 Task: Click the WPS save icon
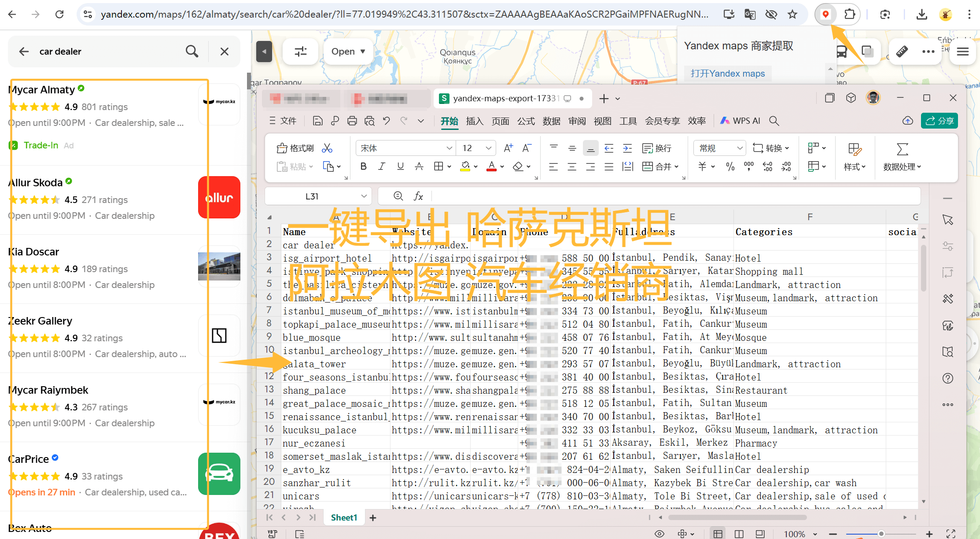[317, 121]
